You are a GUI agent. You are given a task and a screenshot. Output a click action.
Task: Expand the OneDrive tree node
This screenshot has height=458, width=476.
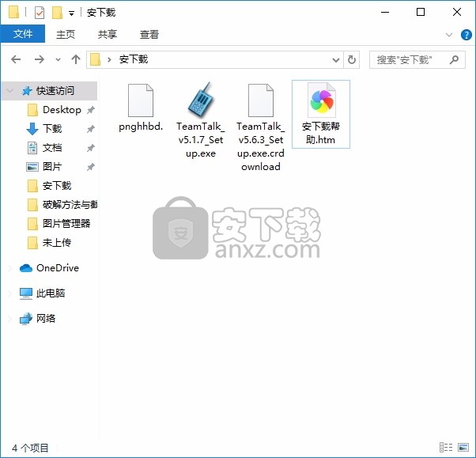pyautogui.click(x=10, y=268)
